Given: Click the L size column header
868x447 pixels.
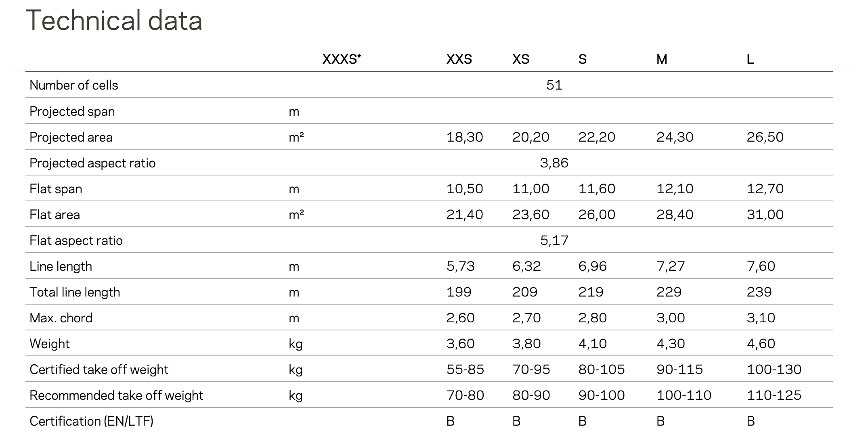Looking at the screenshot, I should click(x=750, y=59).
